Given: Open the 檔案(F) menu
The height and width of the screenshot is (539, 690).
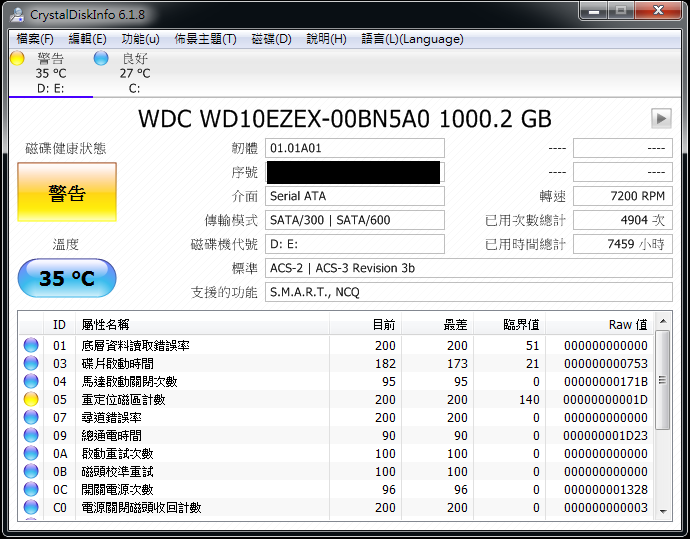Looking at the screenshot, I should coord(35,39).
